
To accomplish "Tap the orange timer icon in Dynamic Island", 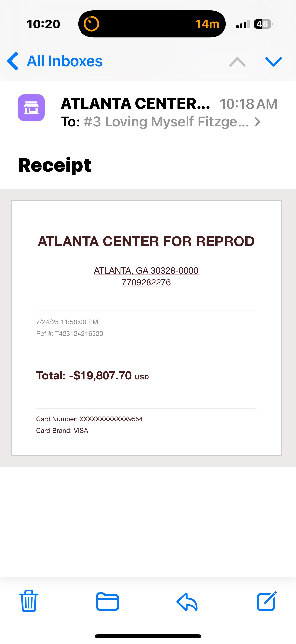I will pos(91,24).
